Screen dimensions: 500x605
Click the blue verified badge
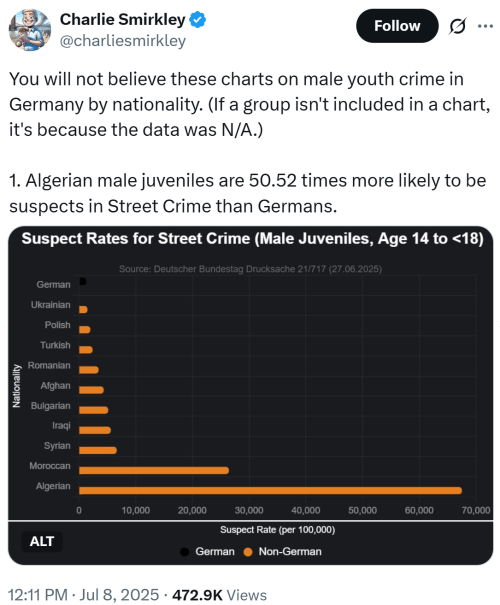[x=198, y=20]
